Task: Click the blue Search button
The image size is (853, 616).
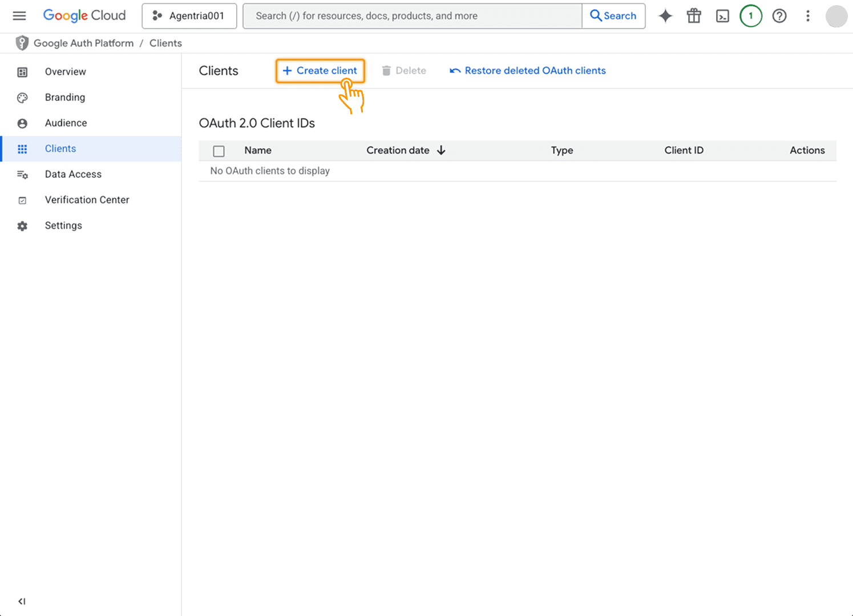Action: click(x=613, y=16)
